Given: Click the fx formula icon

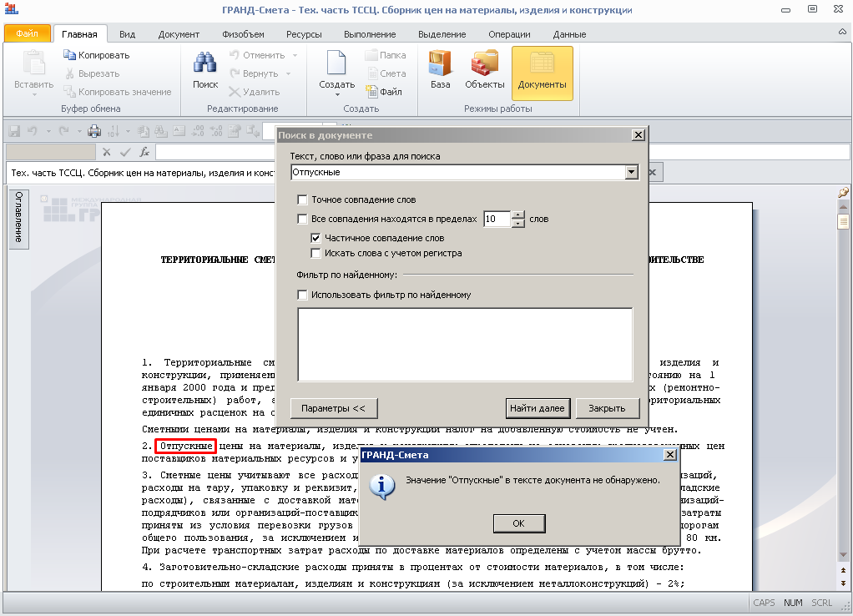Looking at the screenshot, I should click(x=144, y=152).
